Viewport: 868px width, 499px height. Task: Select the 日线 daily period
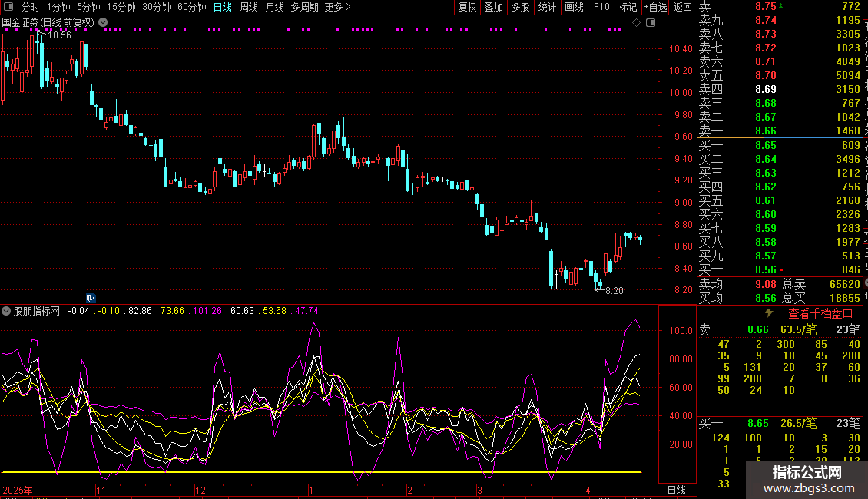pos(222,7)
